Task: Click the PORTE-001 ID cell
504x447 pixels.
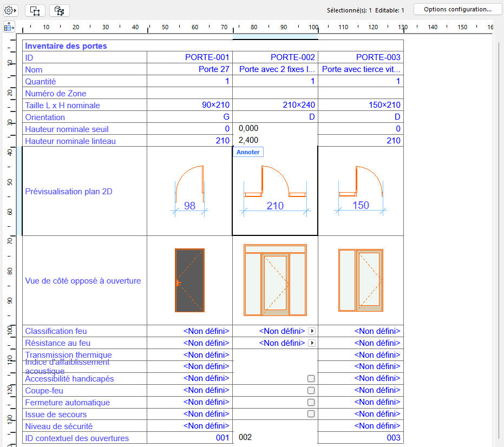Action: pyautogui.click(x=207, y=57)
